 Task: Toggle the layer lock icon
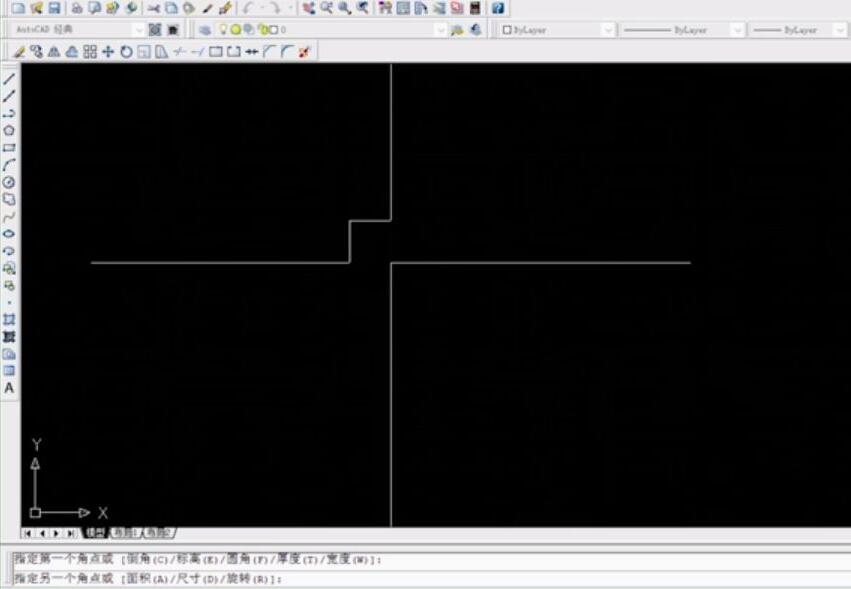263,30
